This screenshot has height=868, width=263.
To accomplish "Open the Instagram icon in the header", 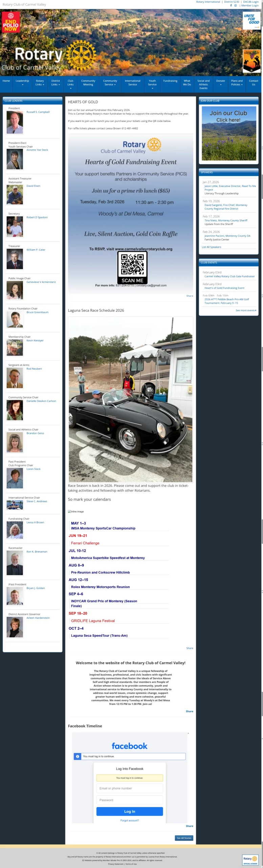I will [x=236, y=5].
